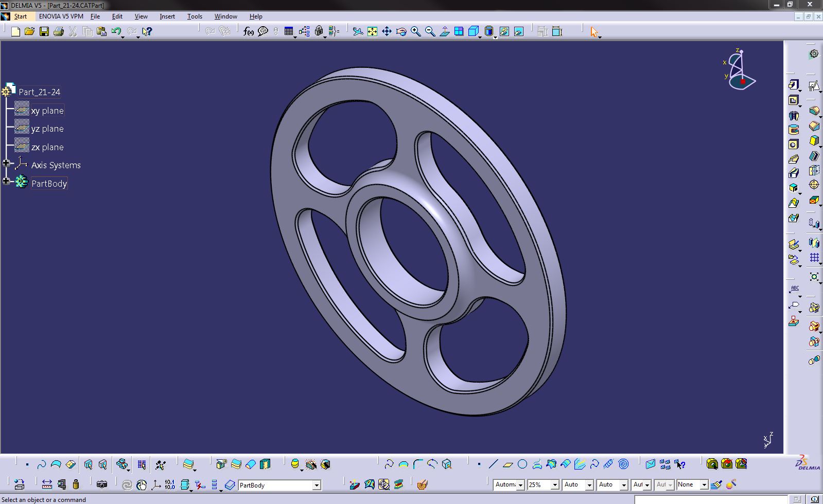Select the xy plane in the tree
823x504 pixels.
[47, 111]
